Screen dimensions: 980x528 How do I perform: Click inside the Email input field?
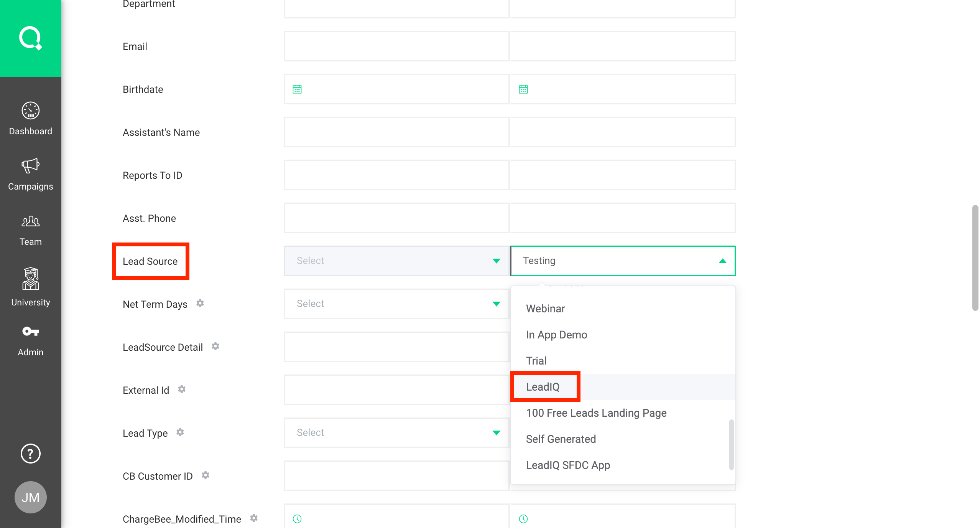pos(396,46)
